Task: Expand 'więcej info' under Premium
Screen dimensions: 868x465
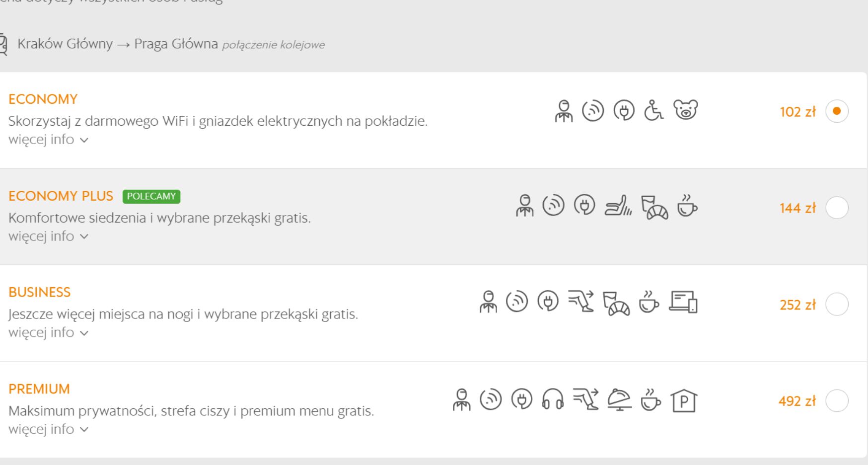Action: point(48,429)
